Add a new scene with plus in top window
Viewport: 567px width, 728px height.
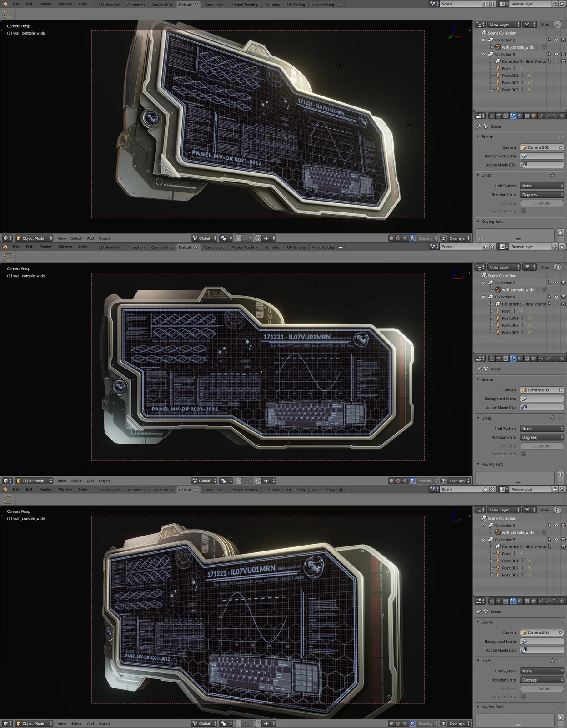(485, 4)
